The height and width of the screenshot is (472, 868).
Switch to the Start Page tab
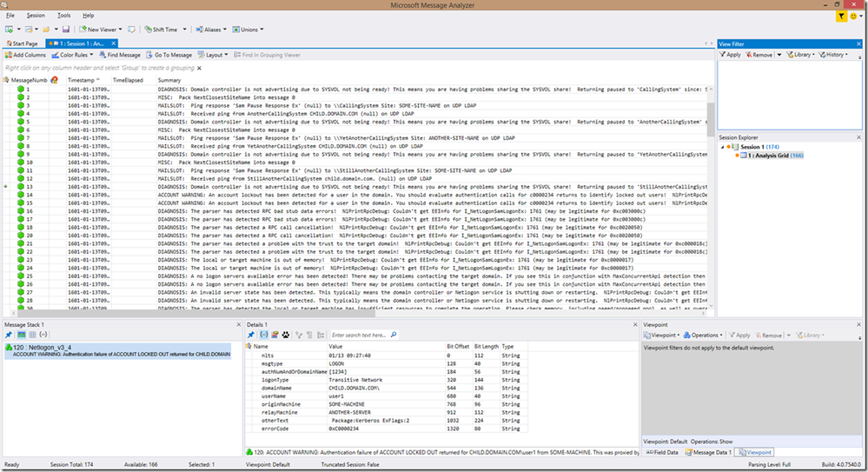(x=22, y=43)
